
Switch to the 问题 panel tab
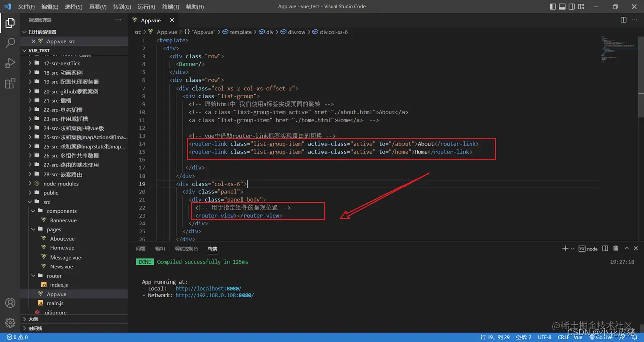[141, 249]
